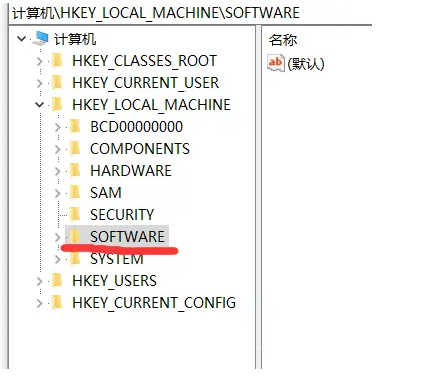Viewport: 437px width, 379px height.
Task: Click the HKEY_CURRENT_CONFIG folder icon
Action: (58, 303)
